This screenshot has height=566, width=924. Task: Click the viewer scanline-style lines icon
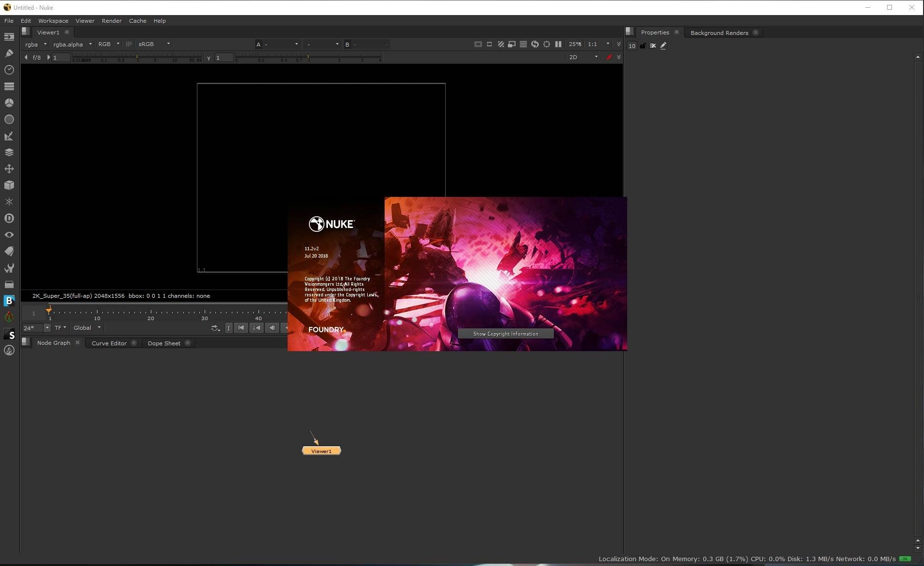[x=523, y=44]
